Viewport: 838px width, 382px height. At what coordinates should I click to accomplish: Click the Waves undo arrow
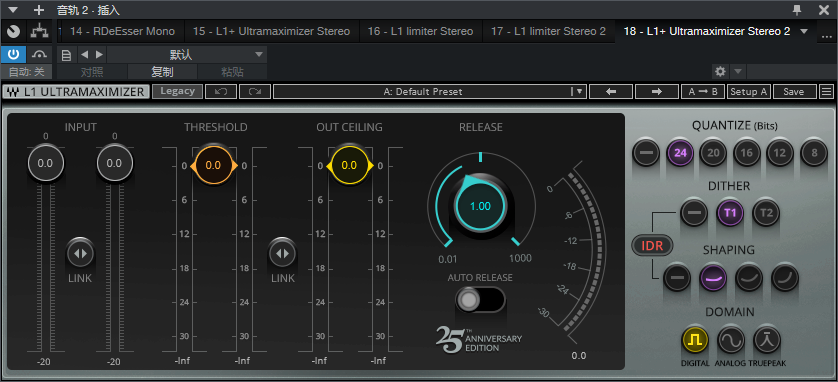tap(221, 91)
